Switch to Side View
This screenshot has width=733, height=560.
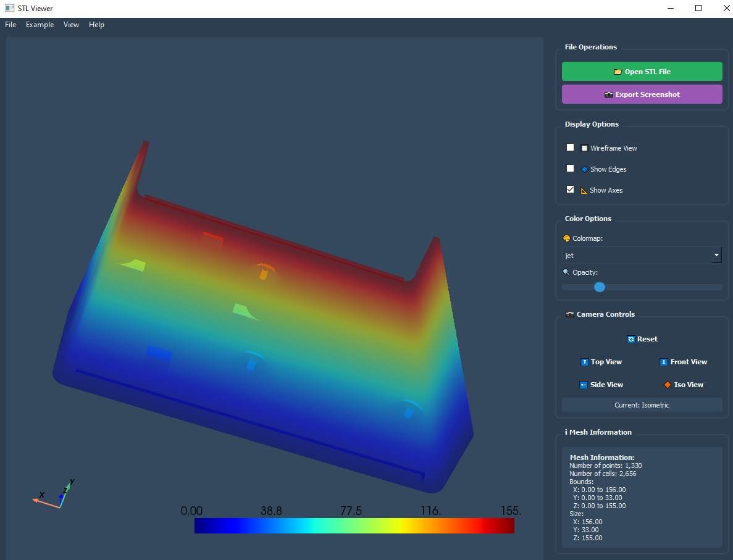tap(601, 385)
